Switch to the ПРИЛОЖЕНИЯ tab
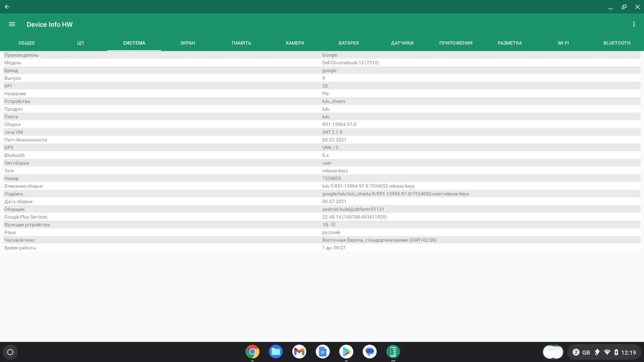Image resolution: width=644 pixels, height=362 pixels. point(456,43)
